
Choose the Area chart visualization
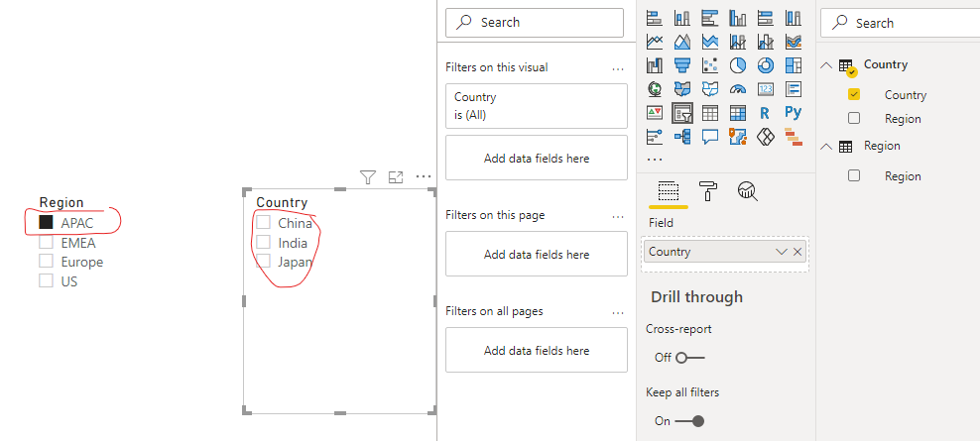tap(682, 42)
